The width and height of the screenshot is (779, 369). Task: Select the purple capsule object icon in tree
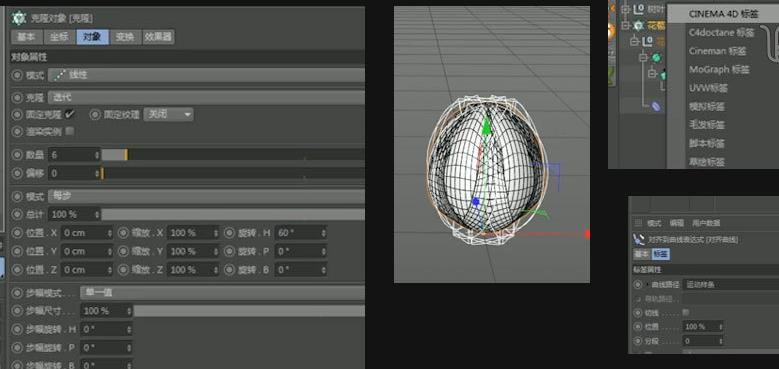tap(656, 106)
